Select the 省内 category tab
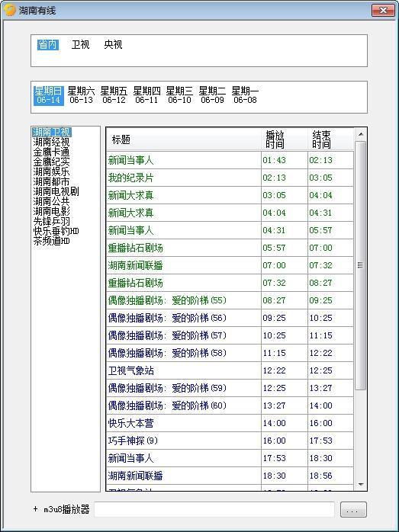 [48, 44]
